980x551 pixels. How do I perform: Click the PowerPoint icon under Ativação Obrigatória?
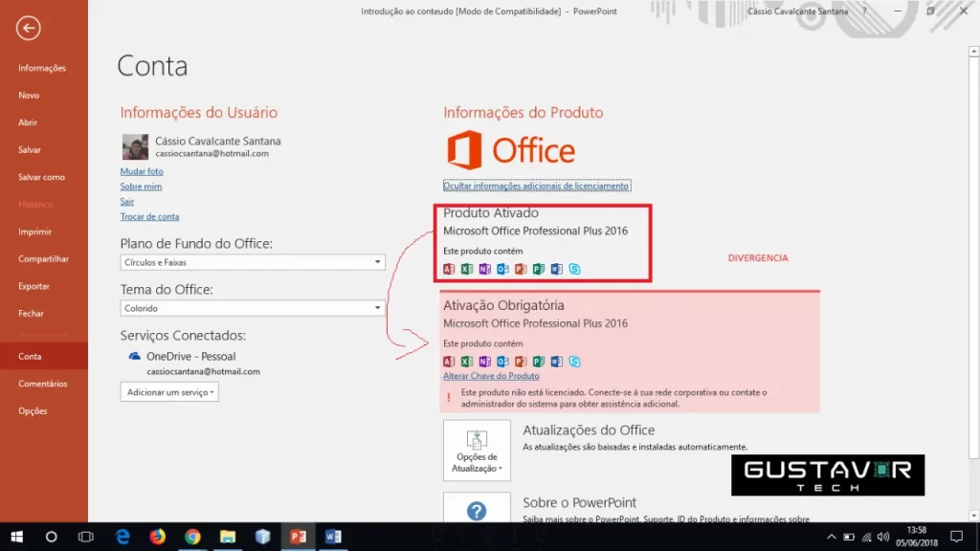(x=521, y=362)
